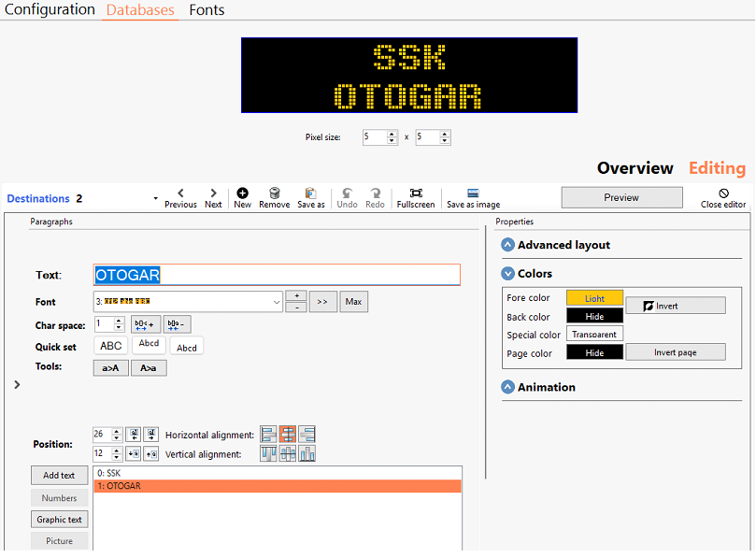
Task: Click the Save as icon
Action: pyautogui.click(x=310, y=193)
